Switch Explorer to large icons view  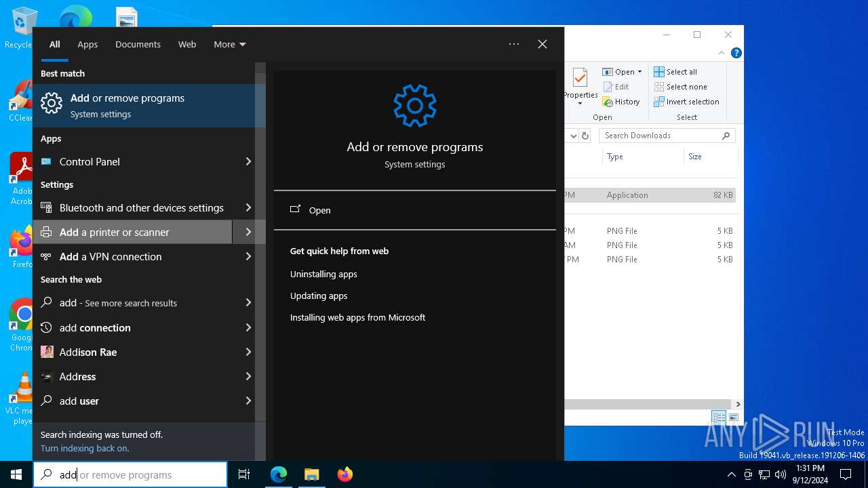pos(733,418)
